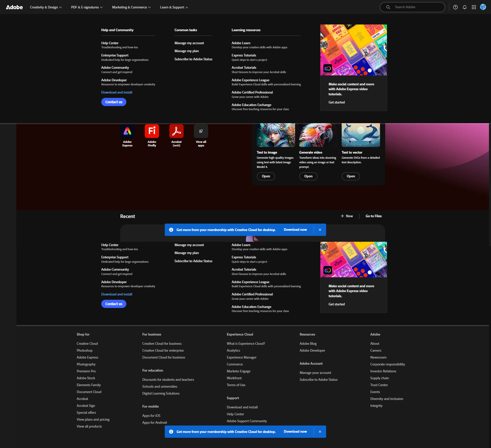Viewport: 491px width, 448px height.
Task: Launch the Acrobat (web) app icon
Action: 176,131
